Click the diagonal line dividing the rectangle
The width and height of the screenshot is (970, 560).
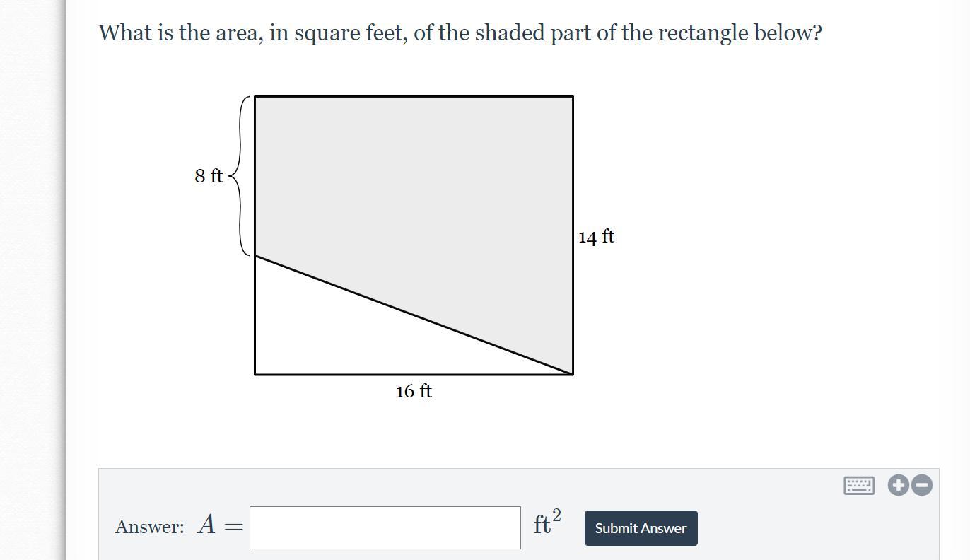point(414,315)
